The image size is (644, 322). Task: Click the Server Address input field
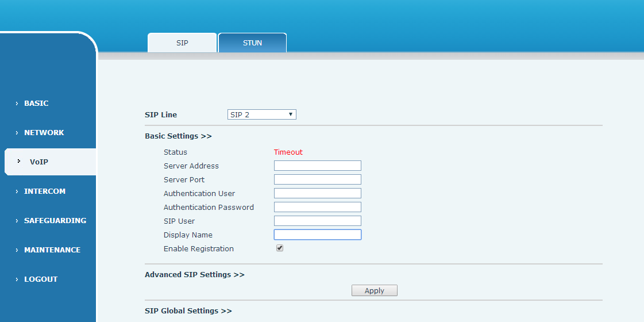tap(317, 166)
